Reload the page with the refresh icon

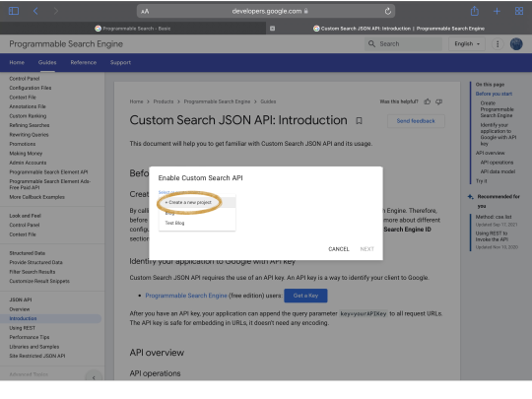click(x=388, y=11)
